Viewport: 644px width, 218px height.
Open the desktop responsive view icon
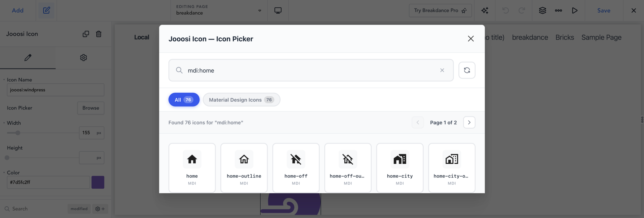pyautogui.click(x=278, y=10)
